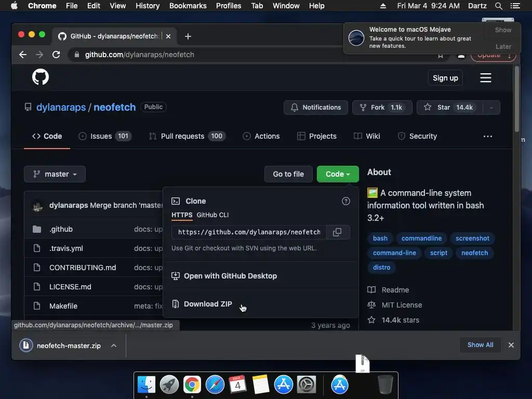Click the site lock icon in address bar
Image resolution: width=532 pixels, height=399 pixels.
(x=77, y=55)
